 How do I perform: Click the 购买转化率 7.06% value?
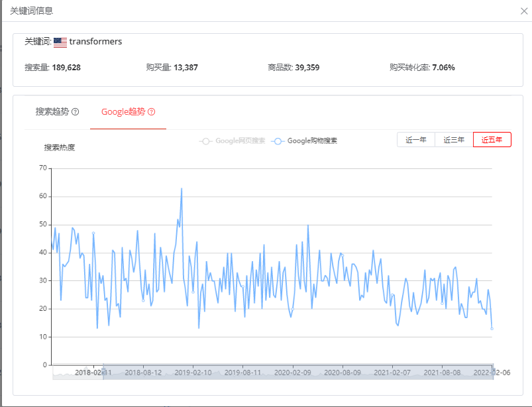pos(443,68)
